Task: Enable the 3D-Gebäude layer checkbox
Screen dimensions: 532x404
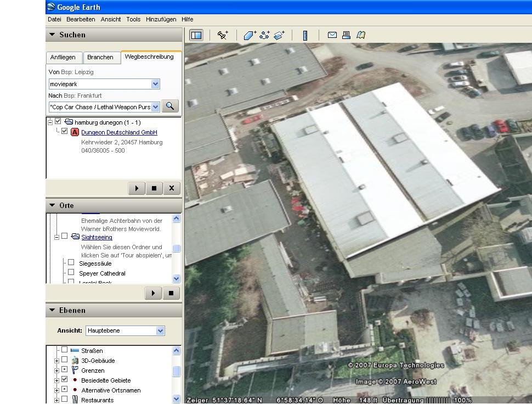Action: (x=65, y=359)
